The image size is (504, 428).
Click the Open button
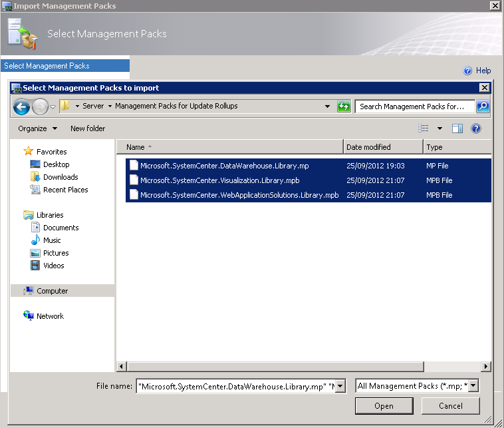[x=384, y=406]
